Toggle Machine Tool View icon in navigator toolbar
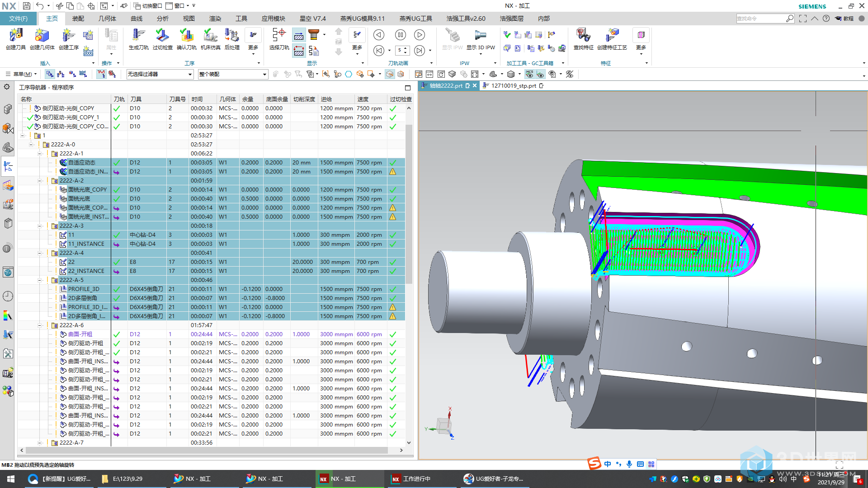Image resolution: width=868 pixels, height=488 pixels. (x=61, y=74)
